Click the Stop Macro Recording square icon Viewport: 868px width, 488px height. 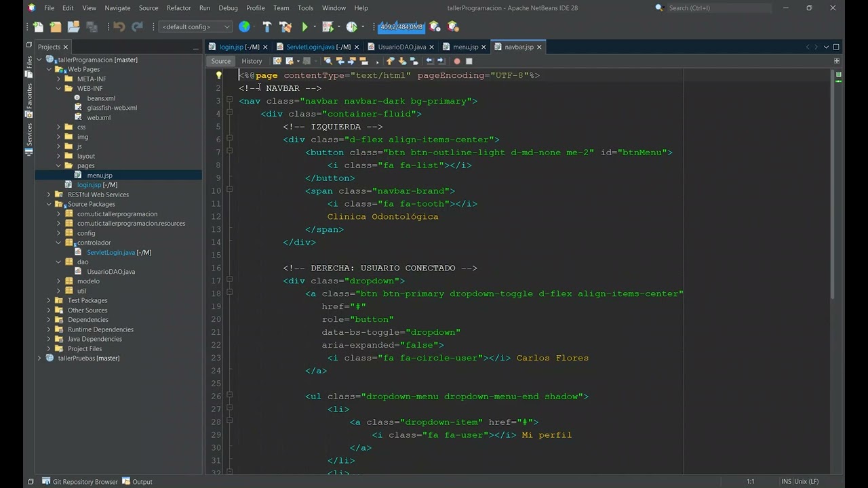coord(469,61)
